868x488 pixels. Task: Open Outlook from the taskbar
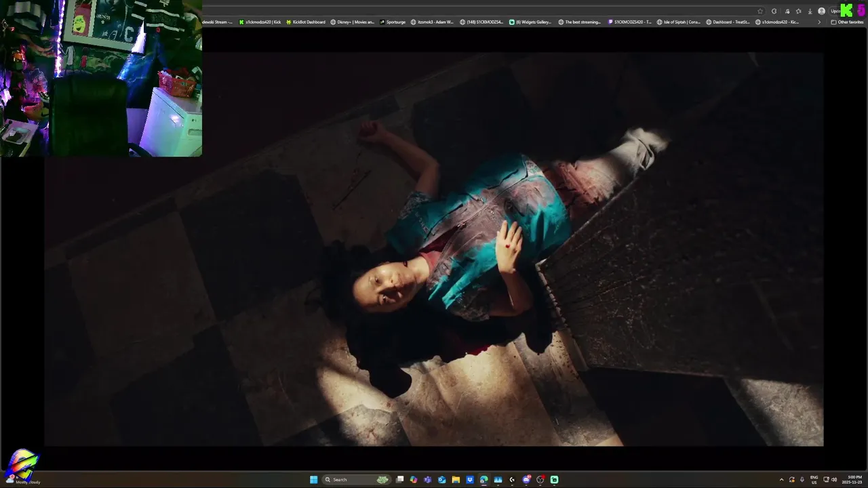click(442, 480)
